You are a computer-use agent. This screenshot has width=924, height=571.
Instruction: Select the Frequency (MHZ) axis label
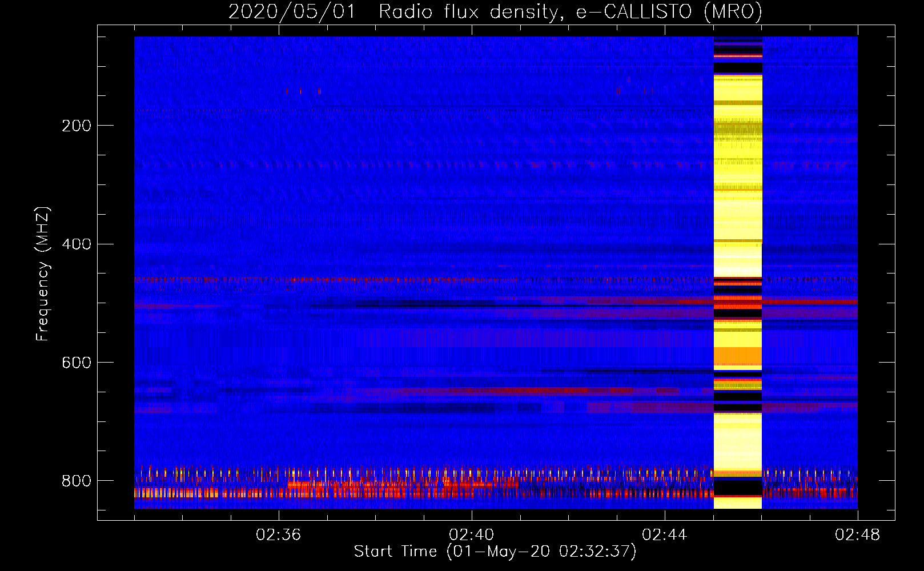pyautogui.click(x=42, y=274)
